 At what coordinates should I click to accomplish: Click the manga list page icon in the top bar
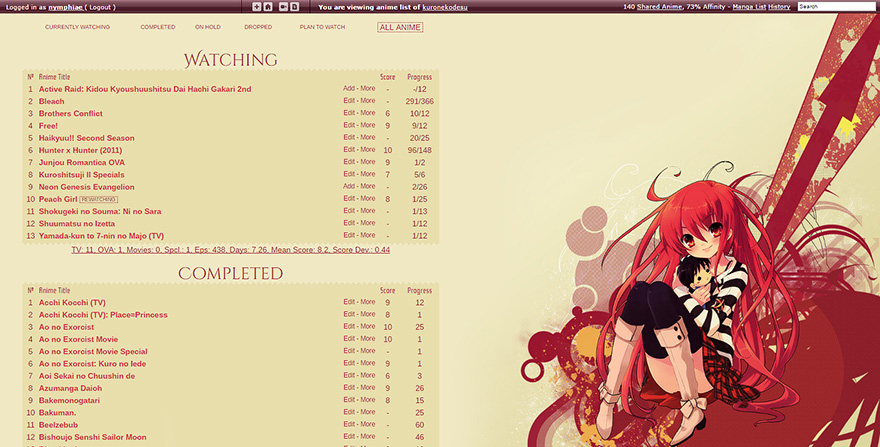click(295, 7)
